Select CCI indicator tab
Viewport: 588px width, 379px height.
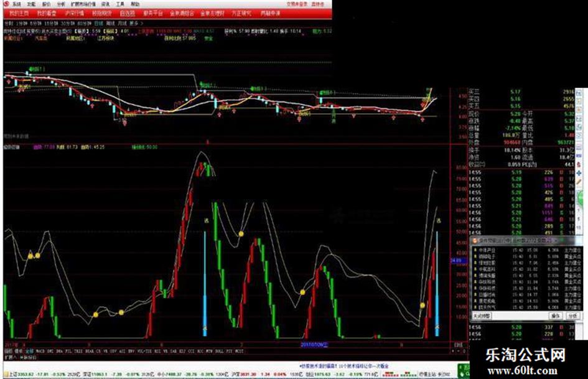point(191,351)
